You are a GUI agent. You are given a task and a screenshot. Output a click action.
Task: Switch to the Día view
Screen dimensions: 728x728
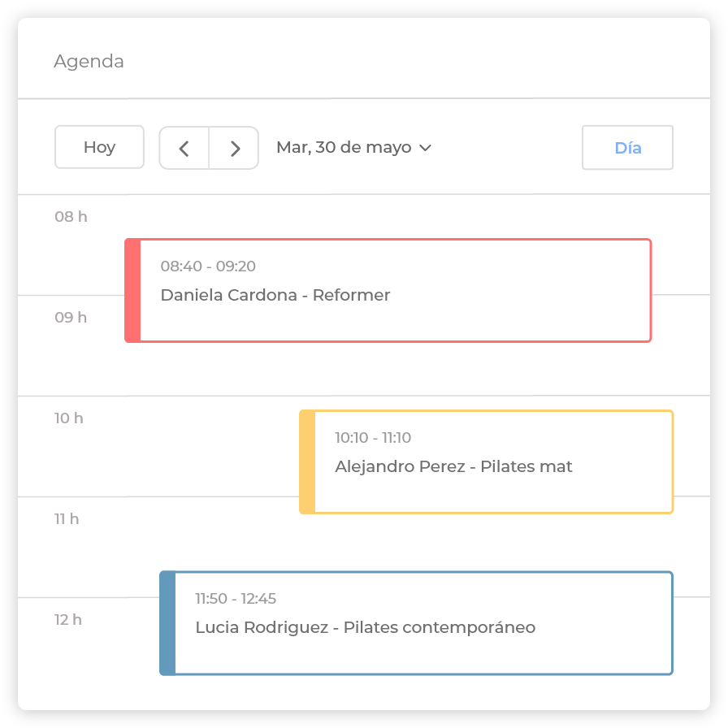tap(627, 148)
